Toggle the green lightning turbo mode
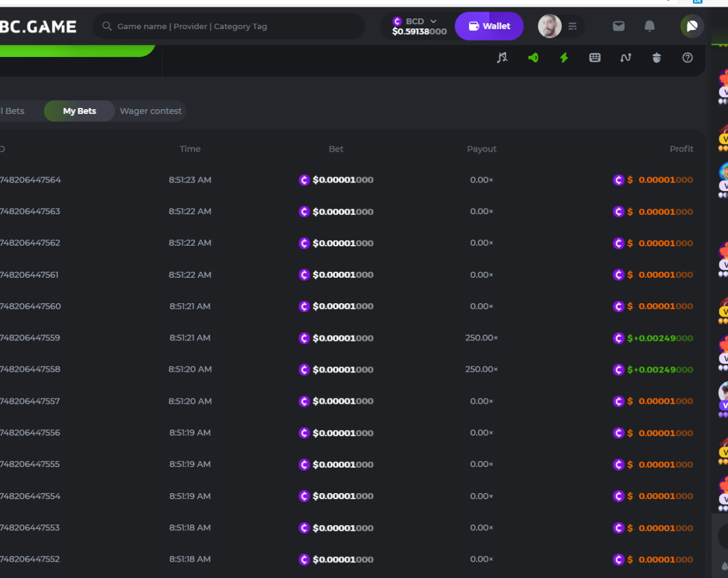This screenshot has height=578, width=728. pos(564,58)
